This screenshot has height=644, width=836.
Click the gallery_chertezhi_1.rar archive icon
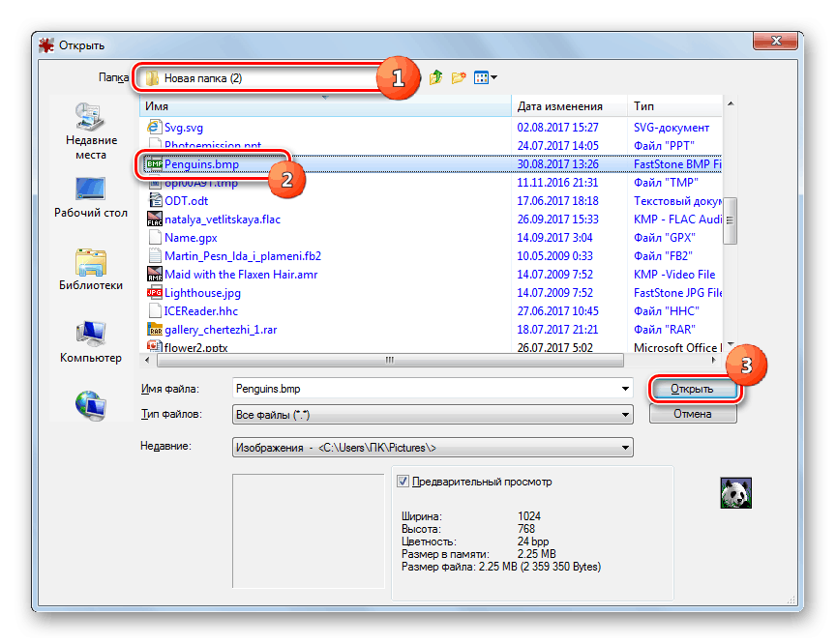point(155,329)
